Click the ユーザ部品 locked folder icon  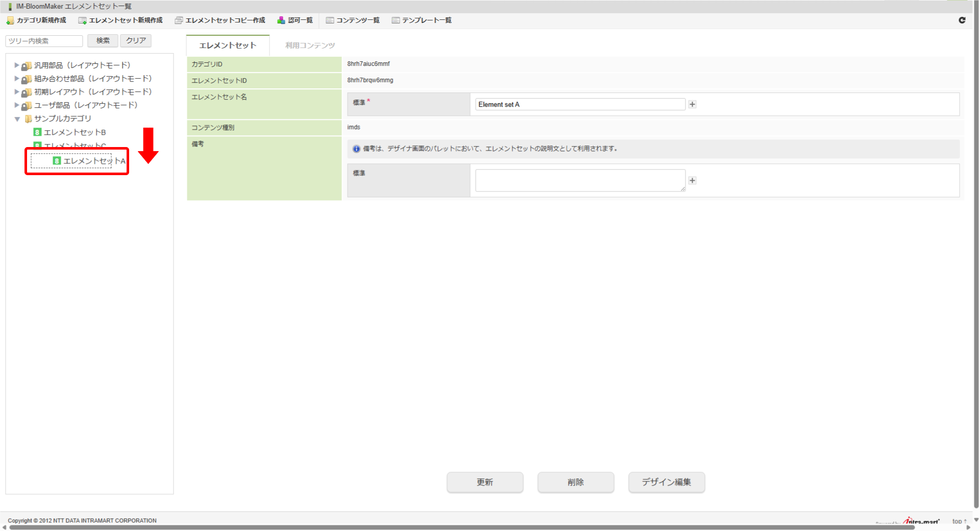pyautogui.click(x=27, y=105)
